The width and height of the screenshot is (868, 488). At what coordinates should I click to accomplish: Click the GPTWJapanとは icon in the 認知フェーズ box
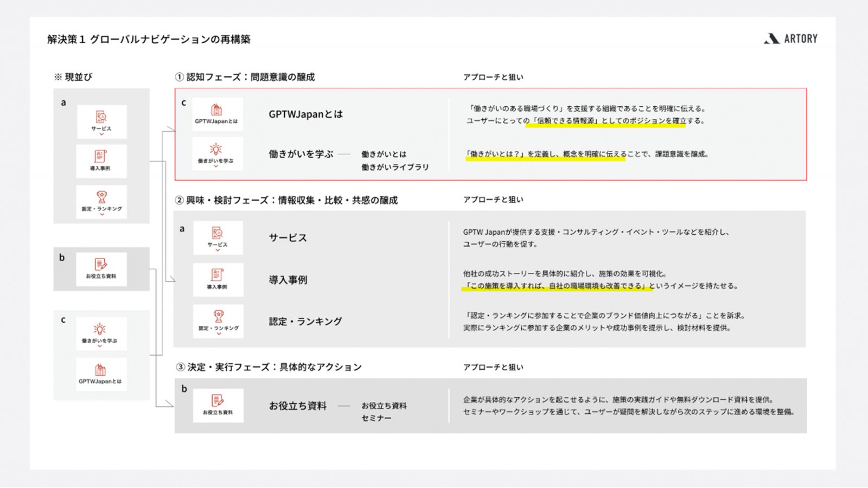coord(217,114)
